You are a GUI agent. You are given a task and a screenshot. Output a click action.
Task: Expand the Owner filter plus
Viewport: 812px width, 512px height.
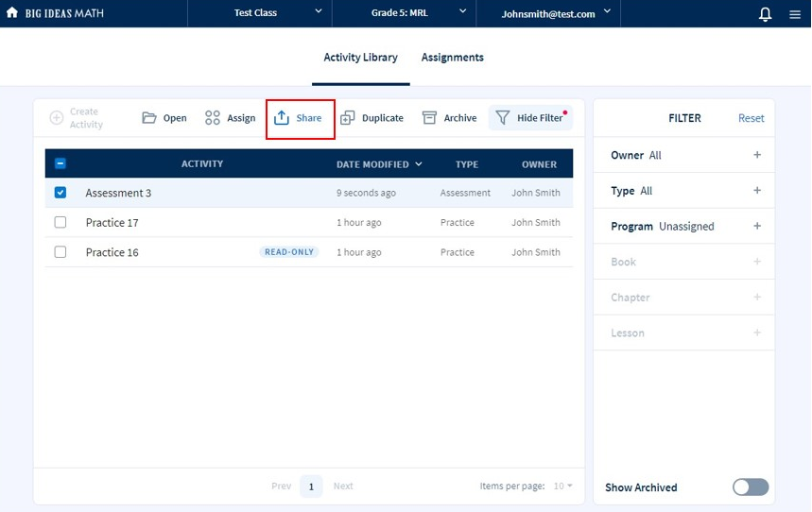click(757, 155)
